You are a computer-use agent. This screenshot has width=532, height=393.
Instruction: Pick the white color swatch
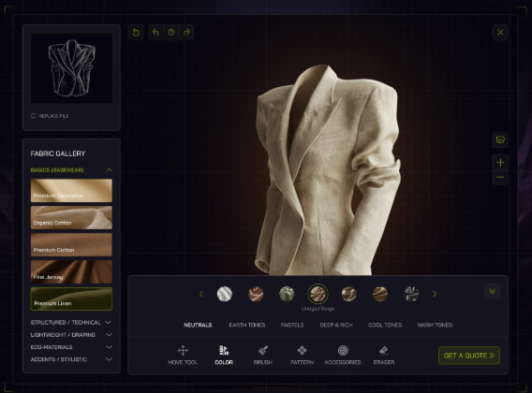(225, 294)
